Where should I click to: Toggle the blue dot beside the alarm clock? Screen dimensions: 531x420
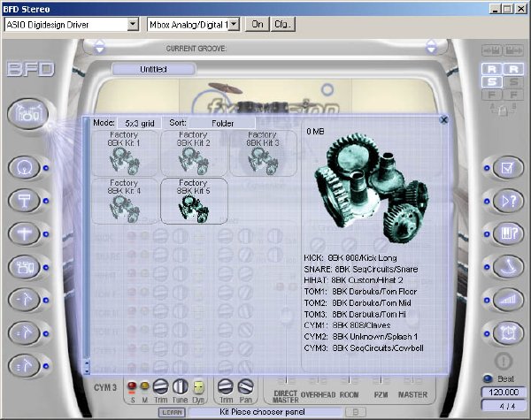487,333
